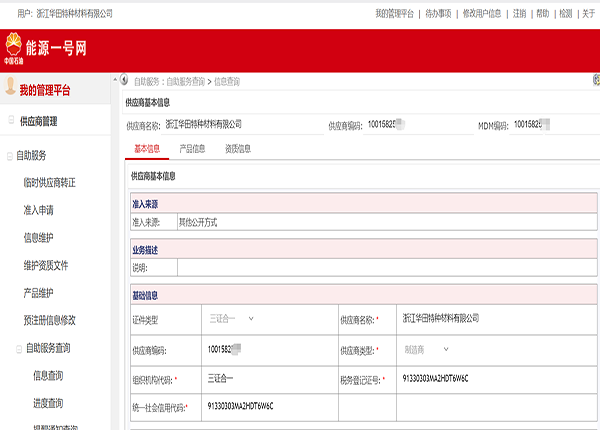Select the 基本信息 tab
This screenshot has width=600, height=430.
click(x=147, y=149)
